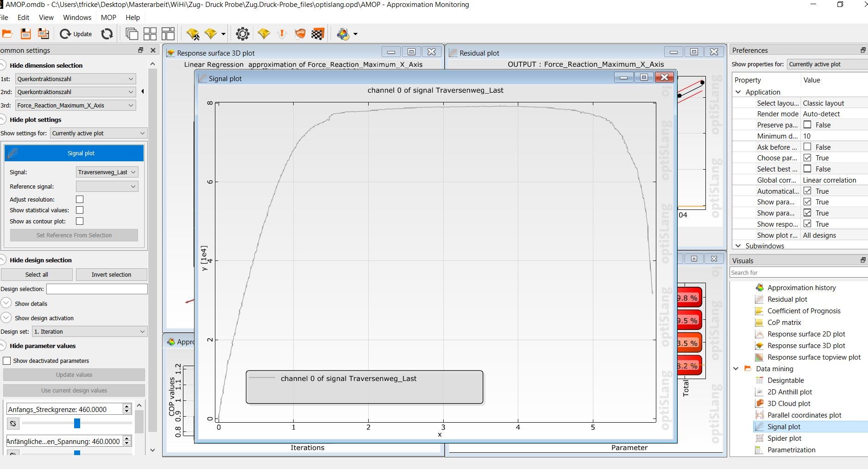Open file using the folder toolbar icon
The width and height of the screenshot is (868, 469).
pos(7,34)
